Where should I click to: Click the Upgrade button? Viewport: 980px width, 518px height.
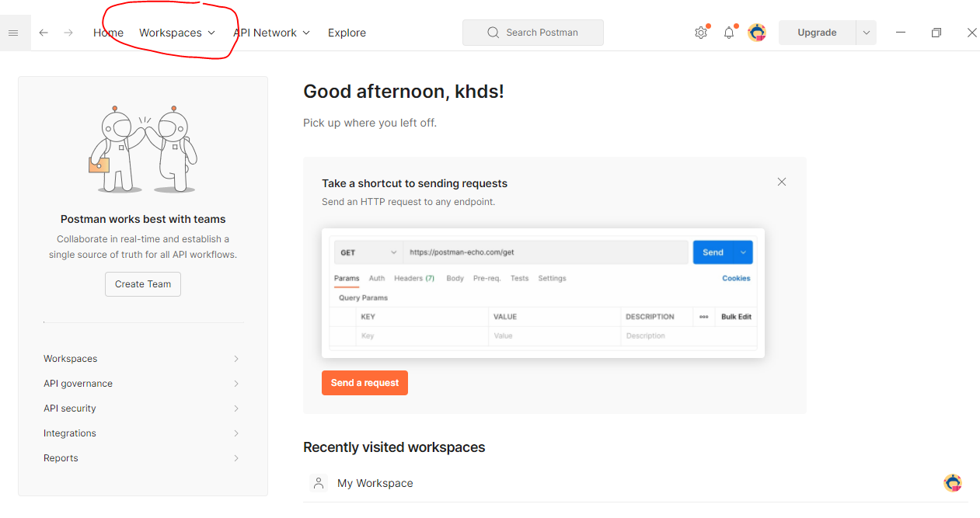click(x=817, y=33)
